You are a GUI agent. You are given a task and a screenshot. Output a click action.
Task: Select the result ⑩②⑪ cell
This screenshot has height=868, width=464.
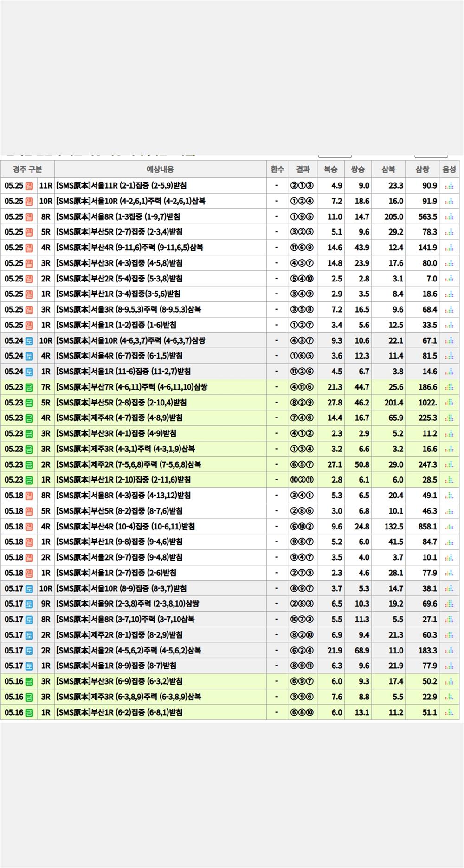click(302, 480)
